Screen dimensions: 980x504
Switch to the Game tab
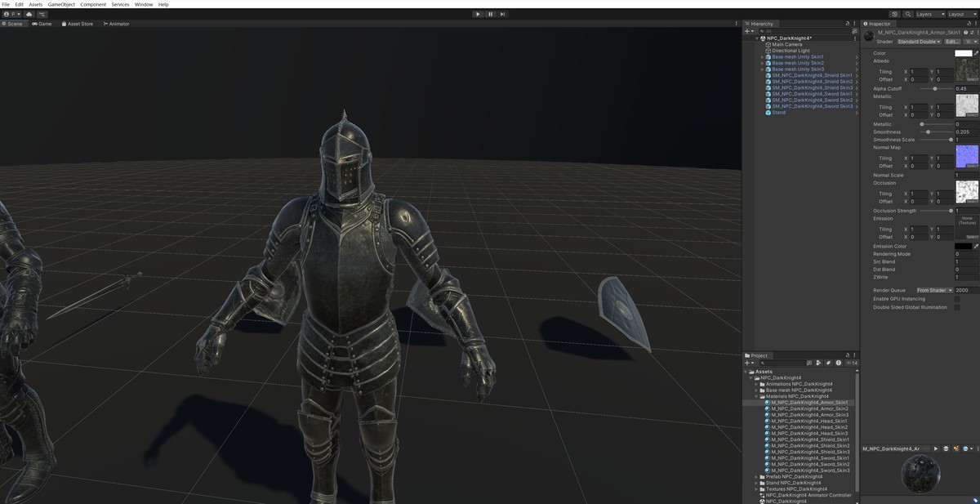[42, 24]
